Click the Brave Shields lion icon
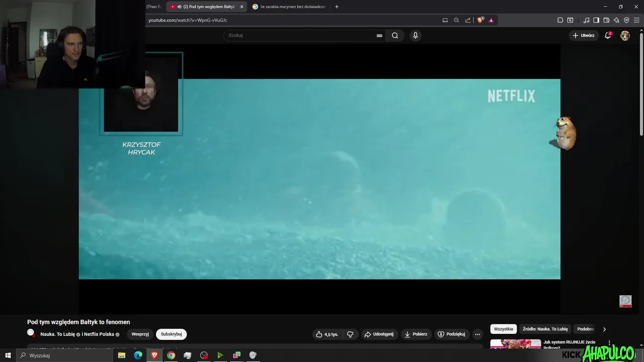Screen dimensions: 644x362 (480, 20)
